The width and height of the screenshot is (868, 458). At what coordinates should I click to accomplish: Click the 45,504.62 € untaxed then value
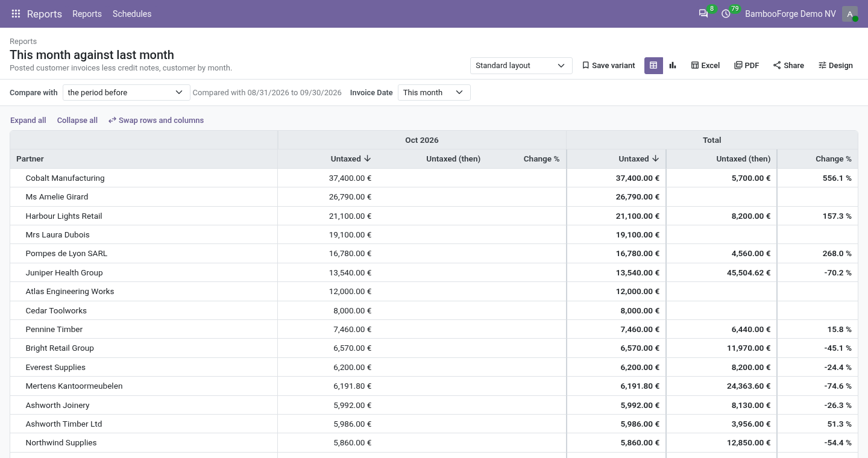[x=747, y=273]
